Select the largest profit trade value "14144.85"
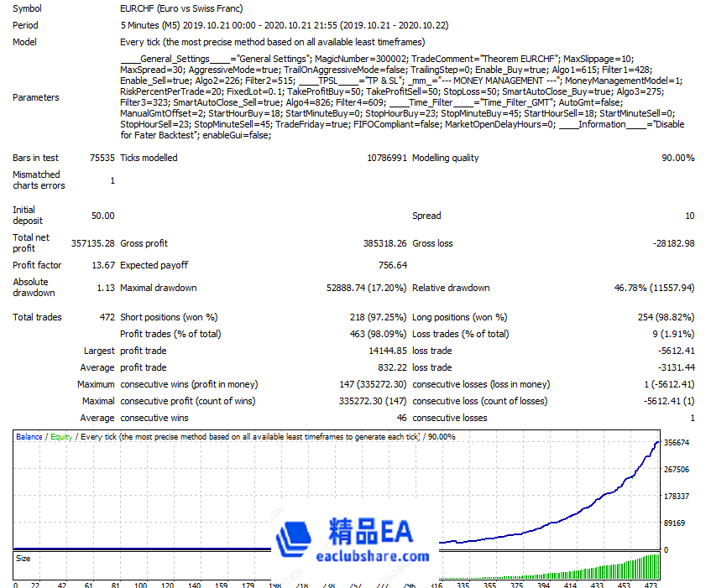Viewport: 711px width, 588px height. tap(388, 351)
